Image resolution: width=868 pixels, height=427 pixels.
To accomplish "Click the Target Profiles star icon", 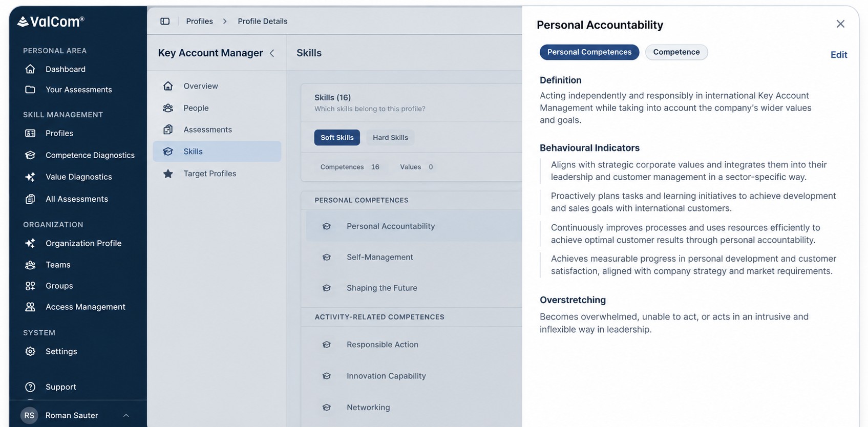I will (168, 174).
